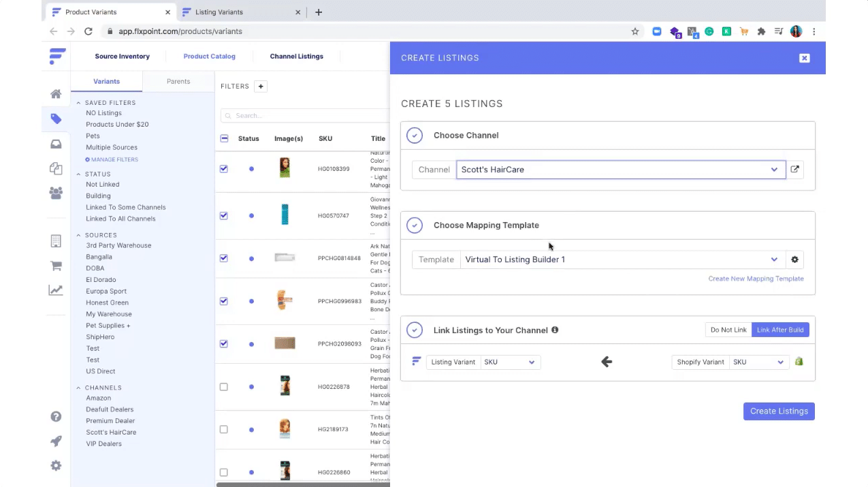
Task: Open the Channel Listings menu
Action: click(297, 57)
